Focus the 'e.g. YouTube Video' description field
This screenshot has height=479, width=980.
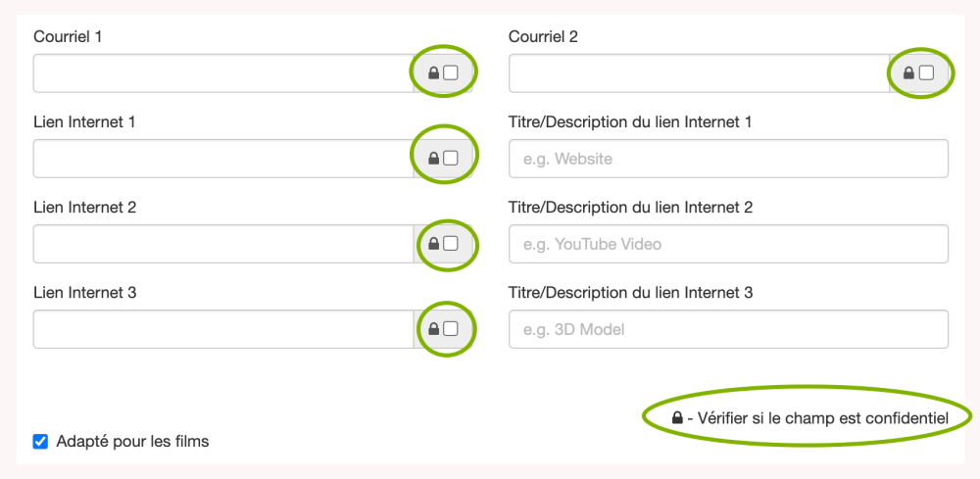click(x=728, y=244)
